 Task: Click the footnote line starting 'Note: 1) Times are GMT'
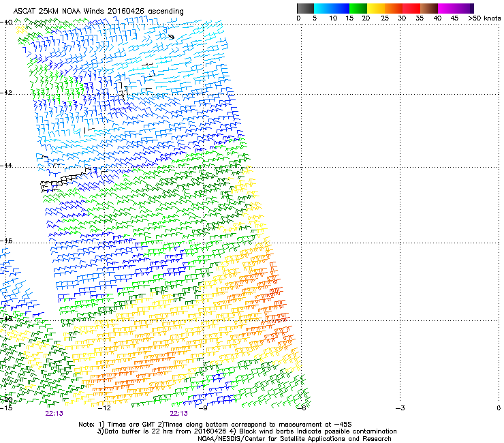coord(215,425)
